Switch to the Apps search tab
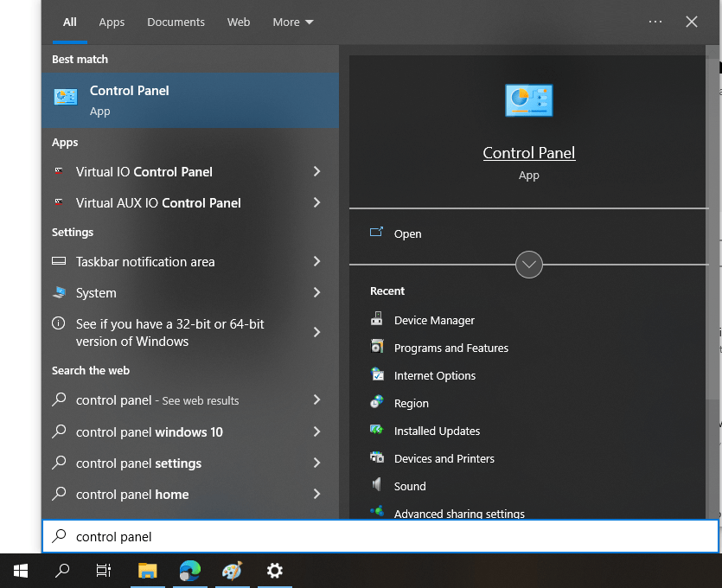The image size is (722, 588). pyautogui.click(x=112, y=22)
